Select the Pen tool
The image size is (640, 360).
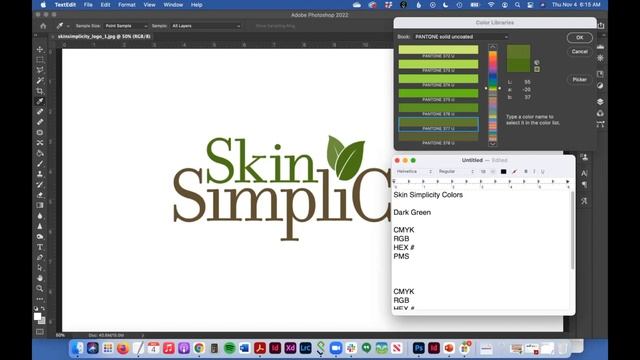pyautogui.click(x=40, y=257)
